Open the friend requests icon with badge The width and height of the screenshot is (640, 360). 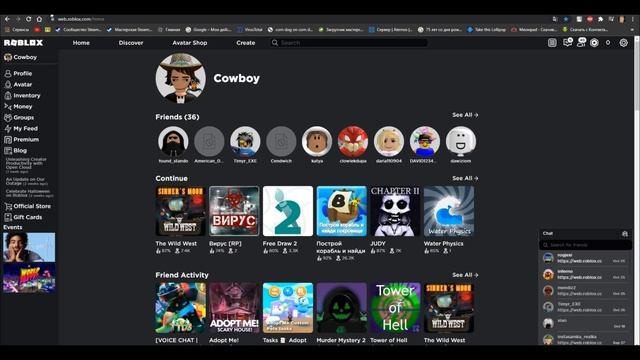pos(581,42)
